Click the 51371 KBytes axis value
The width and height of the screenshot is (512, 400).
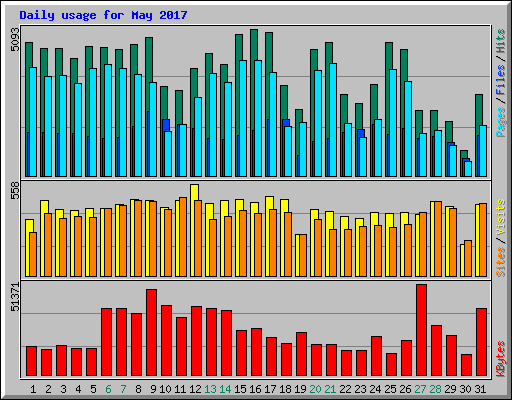pos(15,297)
